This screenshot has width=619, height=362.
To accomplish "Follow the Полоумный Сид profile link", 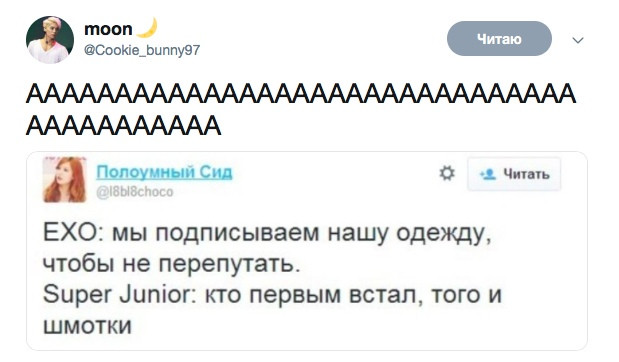I will (165, 172).
